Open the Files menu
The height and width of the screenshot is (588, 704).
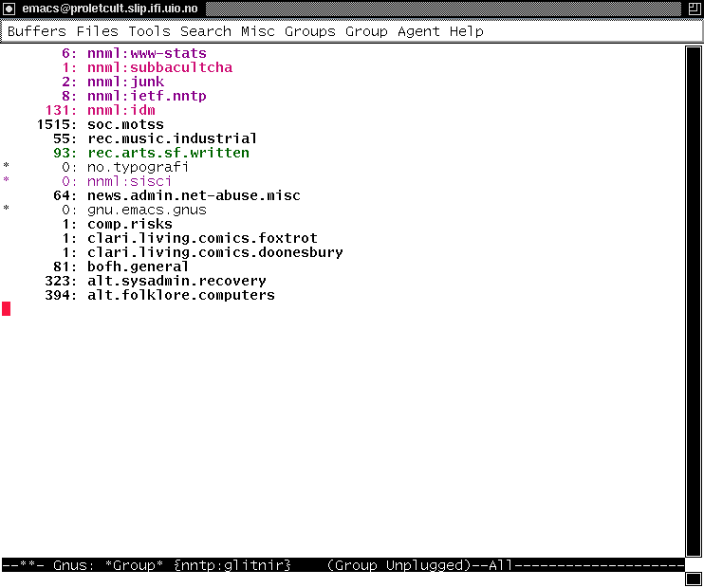(98, 31)
